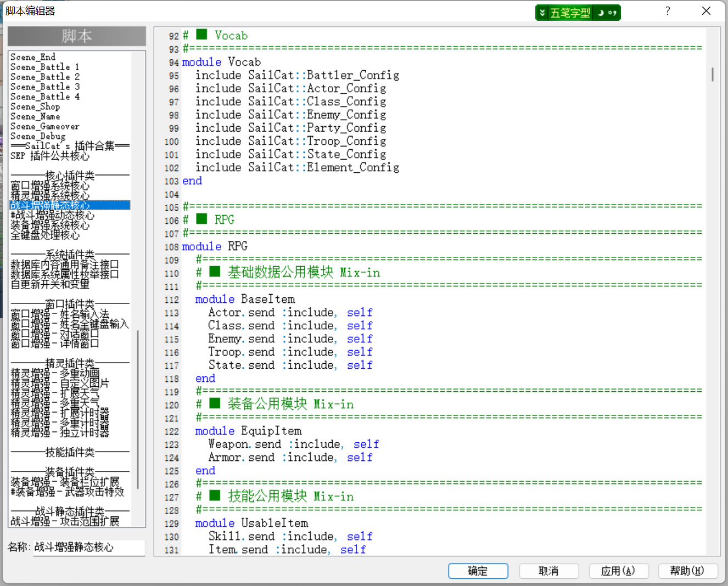The width and height of the screenshot is (728, 586).
Task: Open the Scene_Name script
Action: (35, 116)
